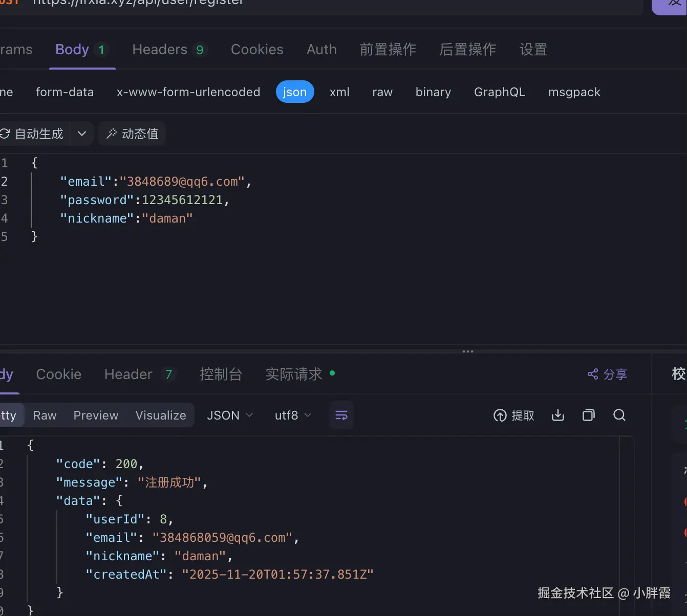Click the response code value 200
Screen dimensions: 687x616
click(126, 464)
